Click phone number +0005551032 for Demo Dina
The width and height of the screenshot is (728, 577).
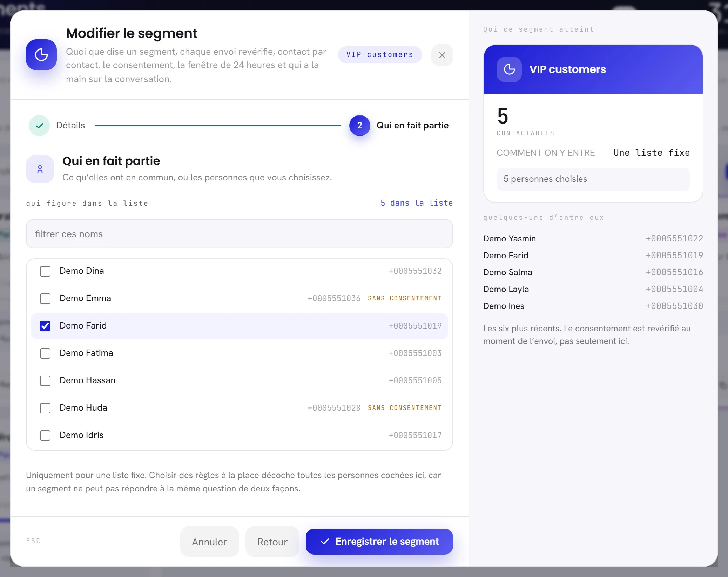(415, 271)
